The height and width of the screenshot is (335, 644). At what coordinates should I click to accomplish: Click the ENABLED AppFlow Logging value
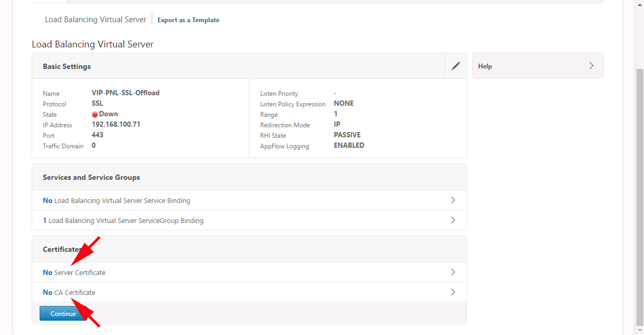click(349, 146)
